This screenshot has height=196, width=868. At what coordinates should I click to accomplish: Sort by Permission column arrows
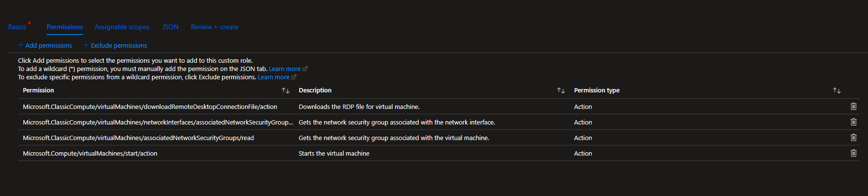tap(286, 90)
